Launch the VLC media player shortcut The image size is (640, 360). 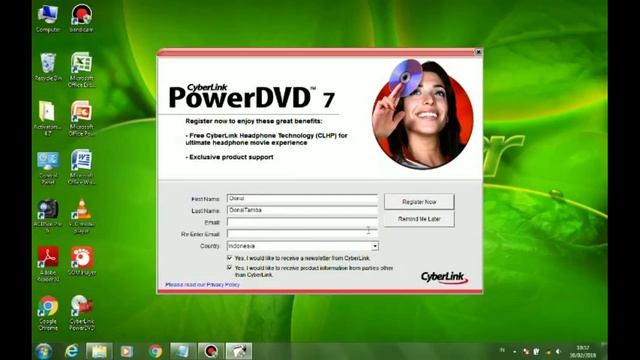click(x=81, y=216)
